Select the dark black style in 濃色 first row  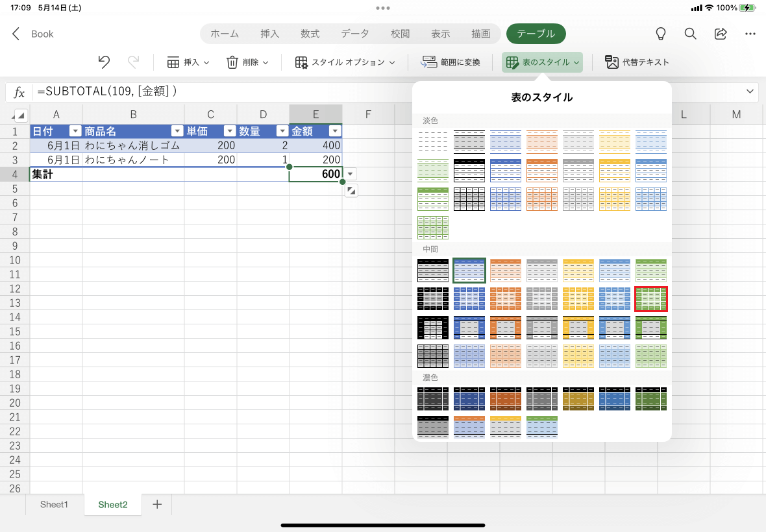(433, 399)
